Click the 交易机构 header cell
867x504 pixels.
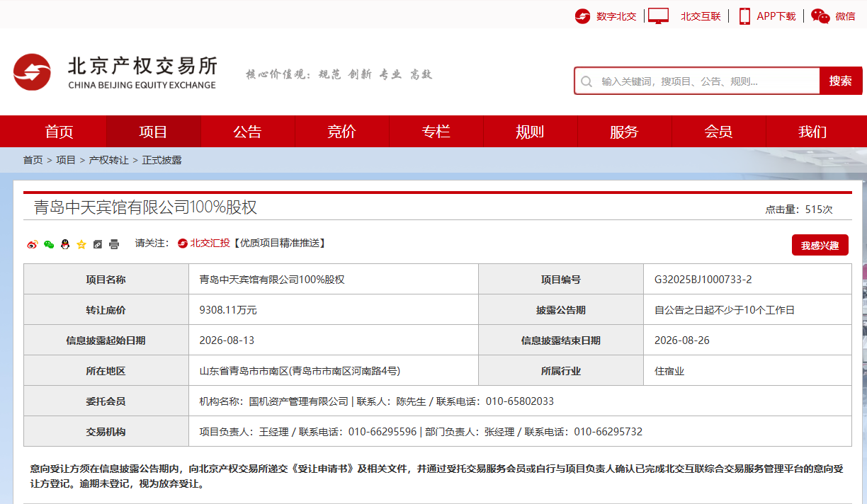(106, 432)
